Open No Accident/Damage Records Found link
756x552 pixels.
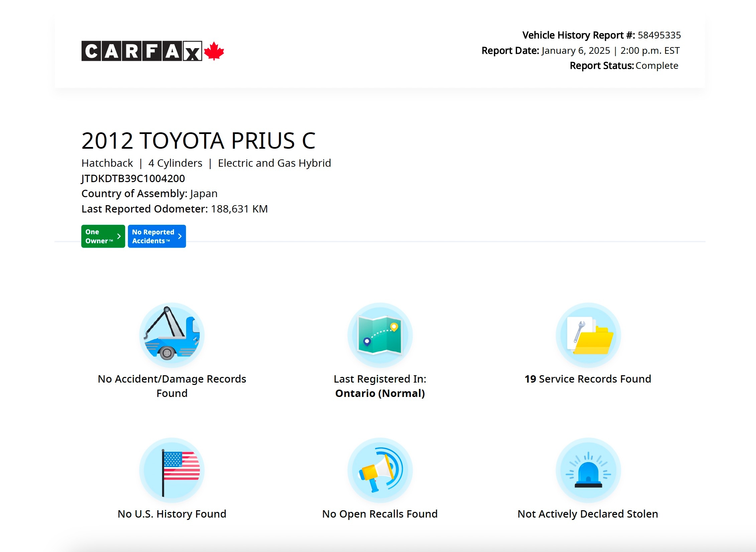(172, 386)
